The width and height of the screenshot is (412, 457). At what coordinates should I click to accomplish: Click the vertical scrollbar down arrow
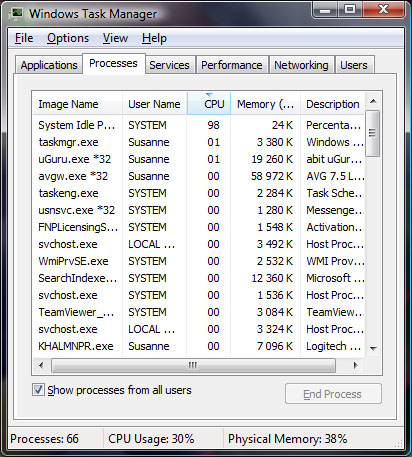(373, 348)
